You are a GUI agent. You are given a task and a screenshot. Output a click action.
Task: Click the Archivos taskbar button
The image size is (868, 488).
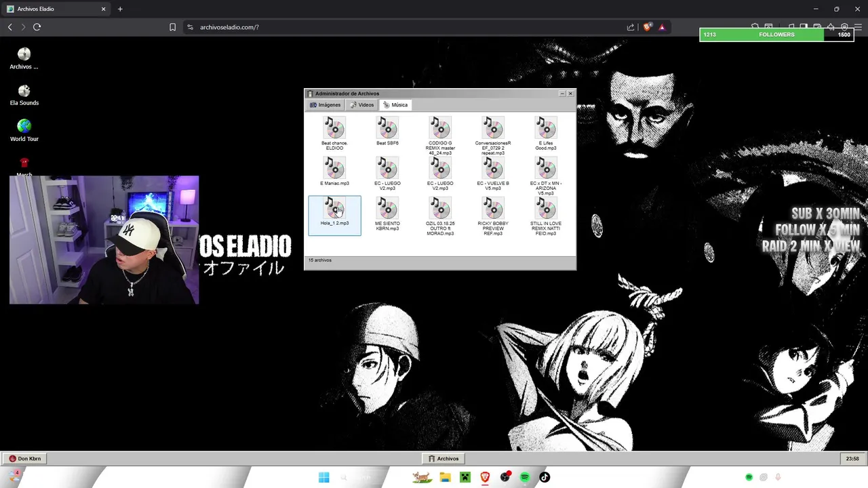[x=443, y=459]
